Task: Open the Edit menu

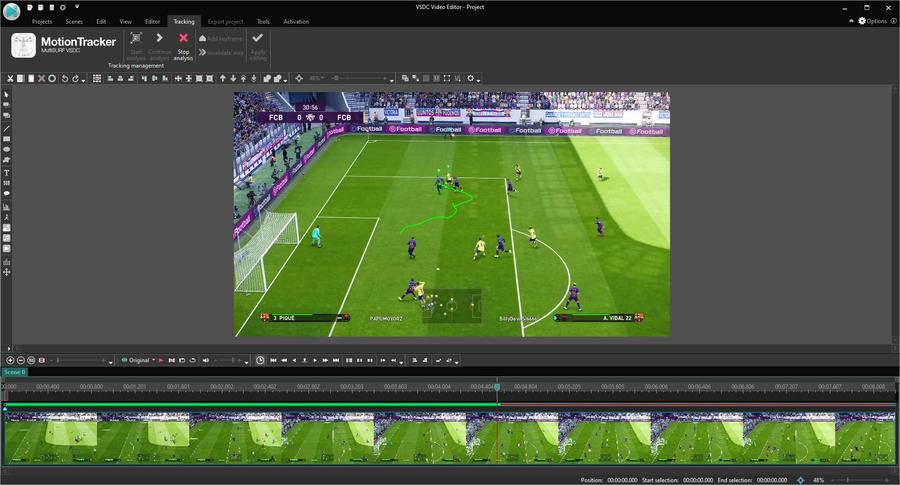Action: [101, 21]
